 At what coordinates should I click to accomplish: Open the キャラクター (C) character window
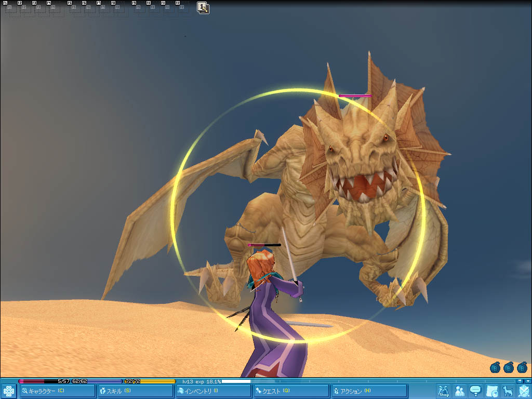coord(57,391)
